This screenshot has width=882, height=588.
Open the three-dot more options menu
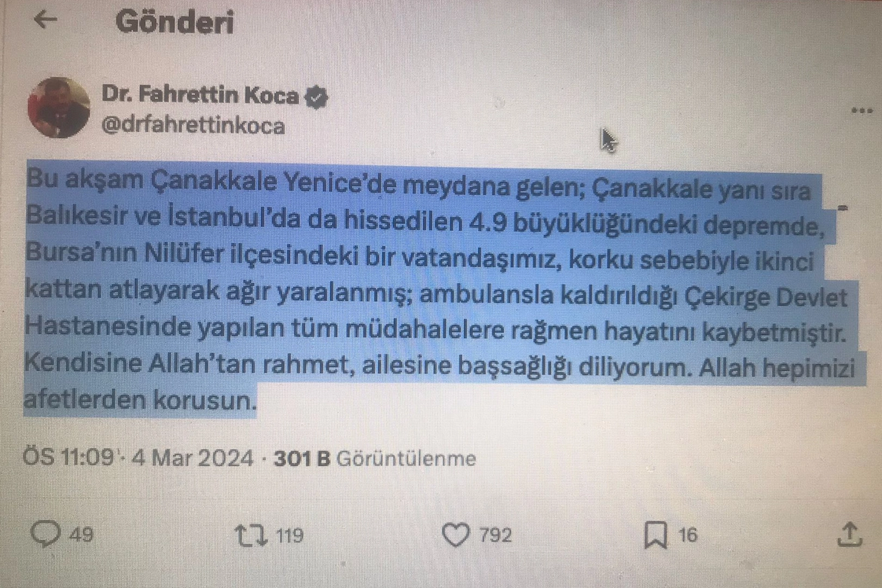point(862,111)
